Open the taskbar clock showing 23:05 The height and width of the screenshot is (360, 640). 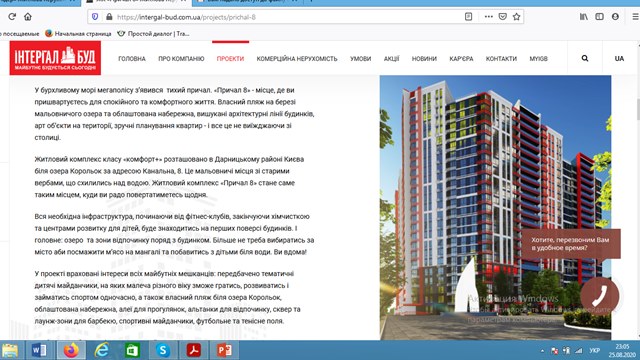click(x=622, y=351)
